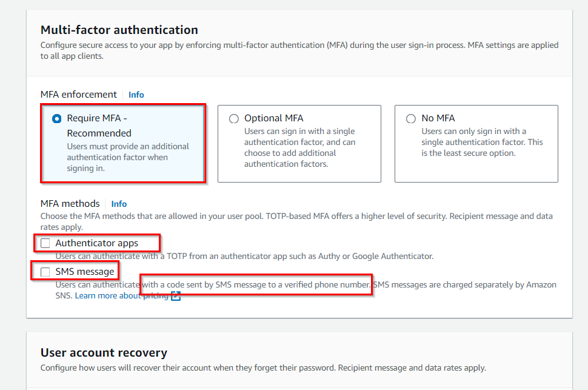This screenshot has height=390, width=588.
Task: Click the Require MFA card description text
Action: coord(128,157)
